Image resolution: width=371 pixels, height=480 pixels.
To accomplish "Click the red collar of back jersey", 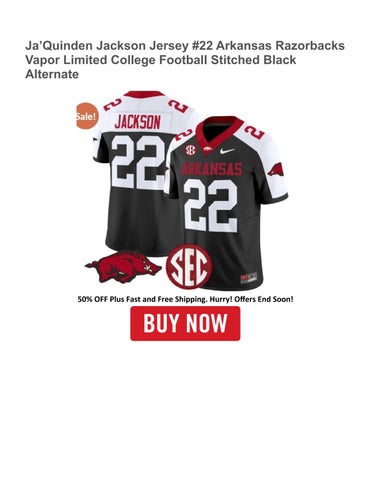I will click(144, 94).
